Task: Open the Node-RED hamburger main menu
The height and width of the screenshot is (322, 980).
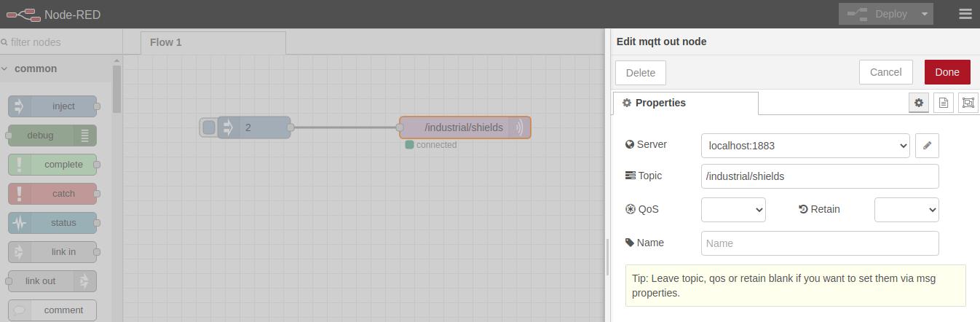Action: click(x=965, y=14)
